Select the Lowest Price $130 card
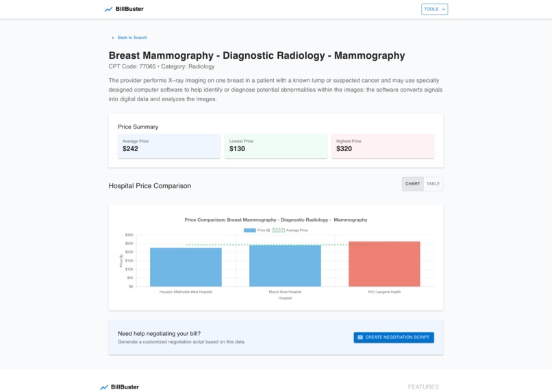The width and height of the screenshot is (552, 392). coord(275,146)
